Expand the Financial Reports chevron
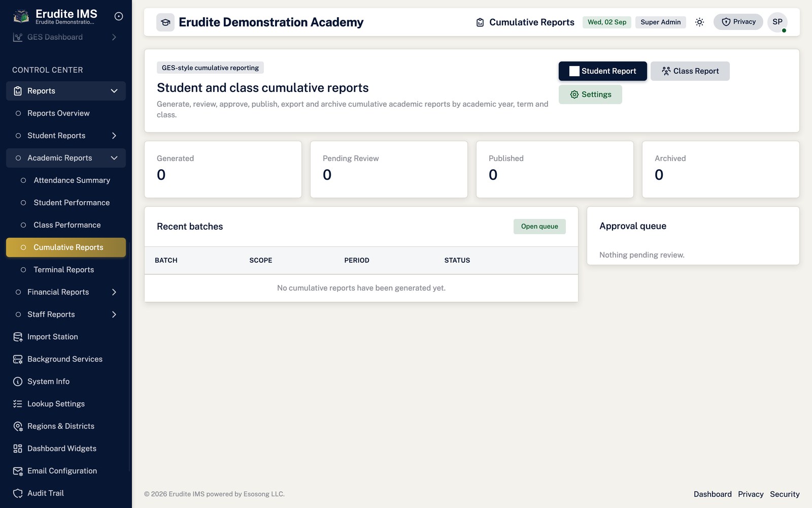The image size is (812, 508). point(114,292)
